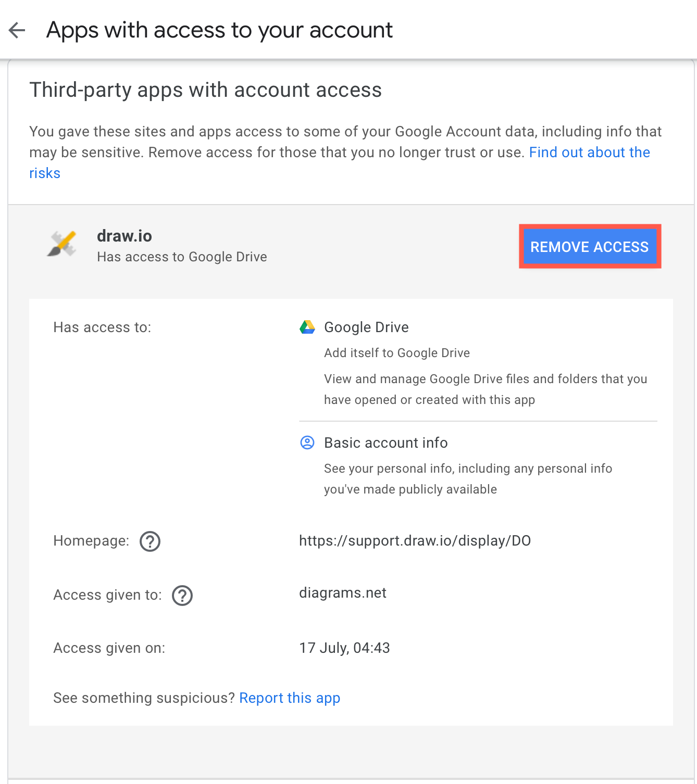Click the Google Drive triangle icon
Image resolution: width=697 pixels, height=784 pixels.
tap(307, 327)
